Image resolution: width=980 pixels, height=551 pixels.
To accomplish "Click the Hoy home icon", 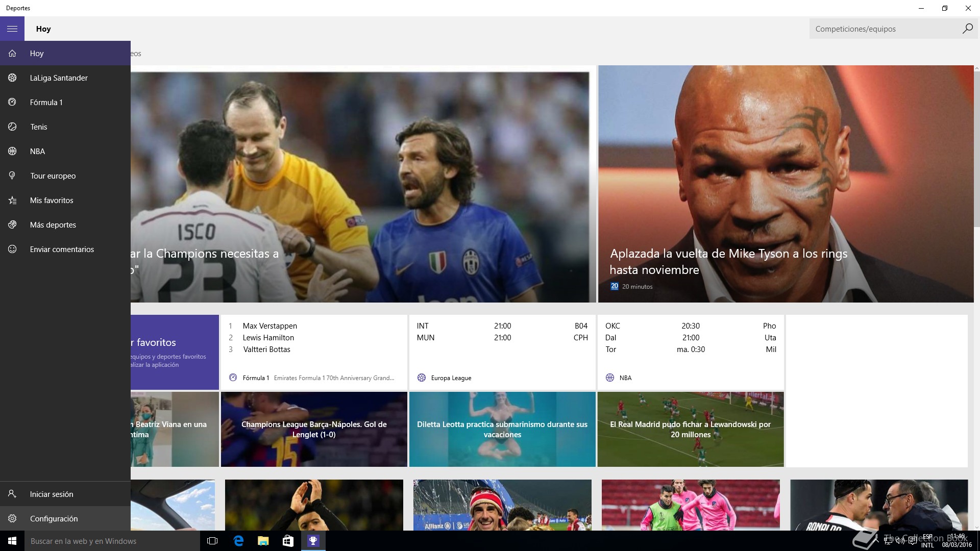I will tap(12, 53).
